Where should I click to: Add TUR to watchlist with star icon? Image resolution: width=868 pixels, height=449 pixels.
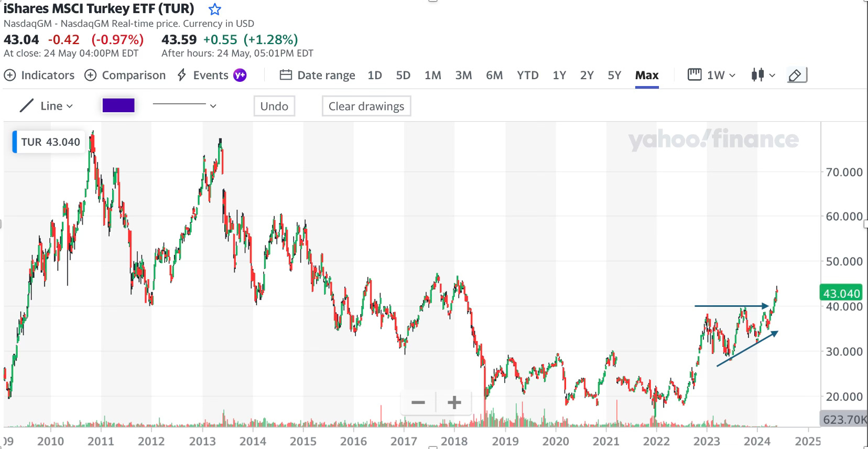tap(214, 9)
